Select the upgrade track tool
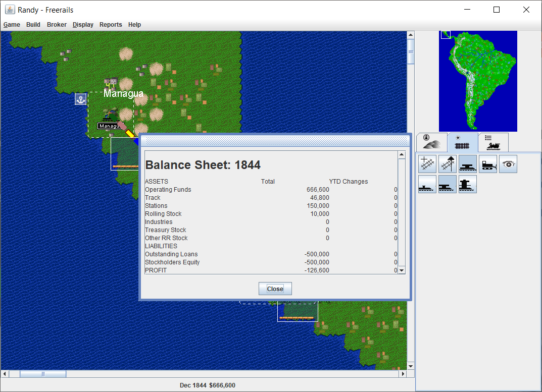Viewport: 542px width, 392px height. (447, 163)
